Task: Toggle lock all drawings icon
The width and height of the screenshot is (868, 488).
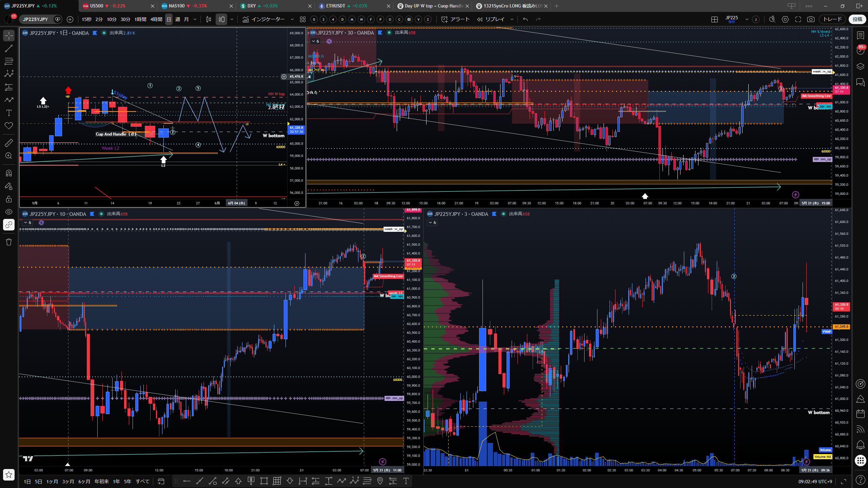Action: tap(9, 199)
